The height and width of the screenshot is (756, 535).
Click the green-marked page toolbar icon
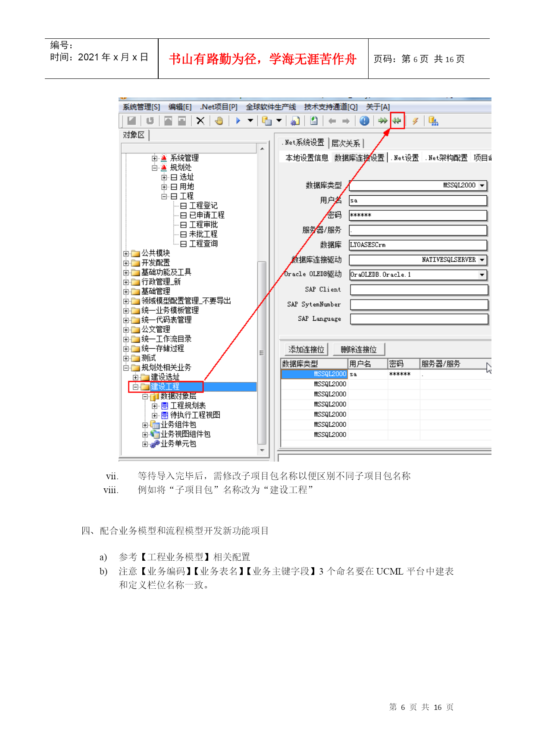coord(314,121)
